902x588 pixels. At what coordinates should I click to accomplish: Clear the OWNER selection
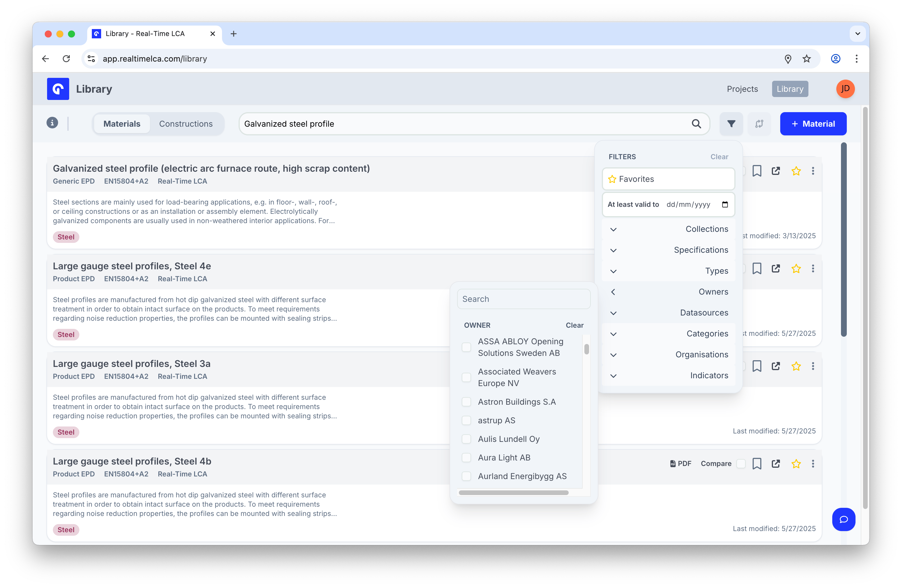click(574, 325)
